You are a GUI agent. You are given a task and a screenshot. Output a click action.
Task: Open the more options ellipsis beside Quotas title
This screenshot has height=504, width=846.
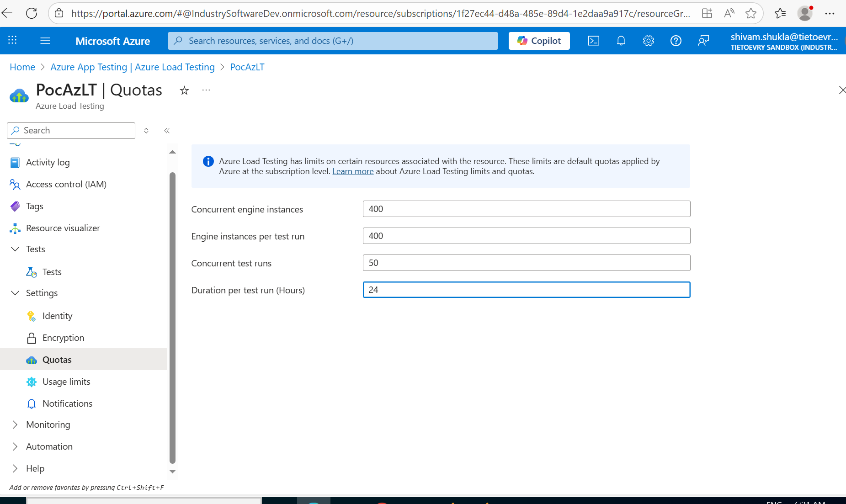206,90
